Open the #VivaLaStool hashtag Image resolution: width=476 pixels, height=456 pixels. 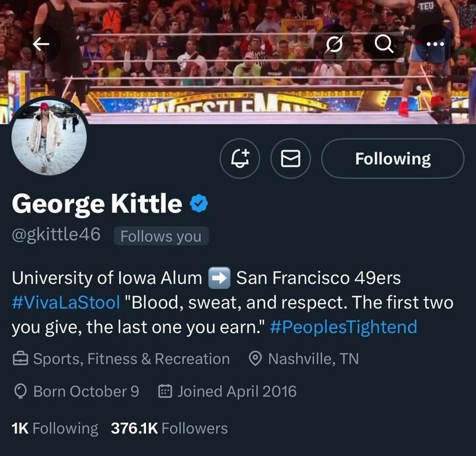click(x=66, y=302)
